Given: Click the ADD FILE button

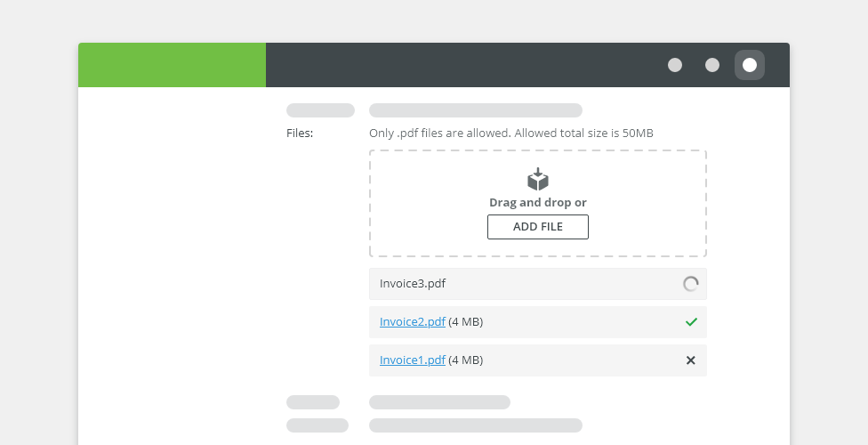Looking at the screenshot, I should point(537,227).
